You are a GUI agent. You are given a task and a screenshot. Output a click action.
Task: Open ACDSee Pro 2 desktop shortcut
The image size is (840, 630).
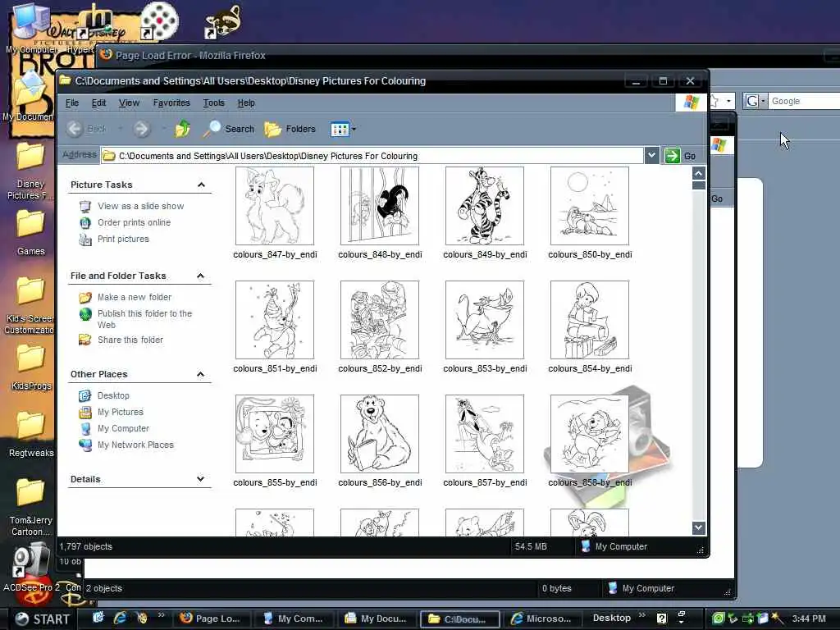(x=30, y=568)
